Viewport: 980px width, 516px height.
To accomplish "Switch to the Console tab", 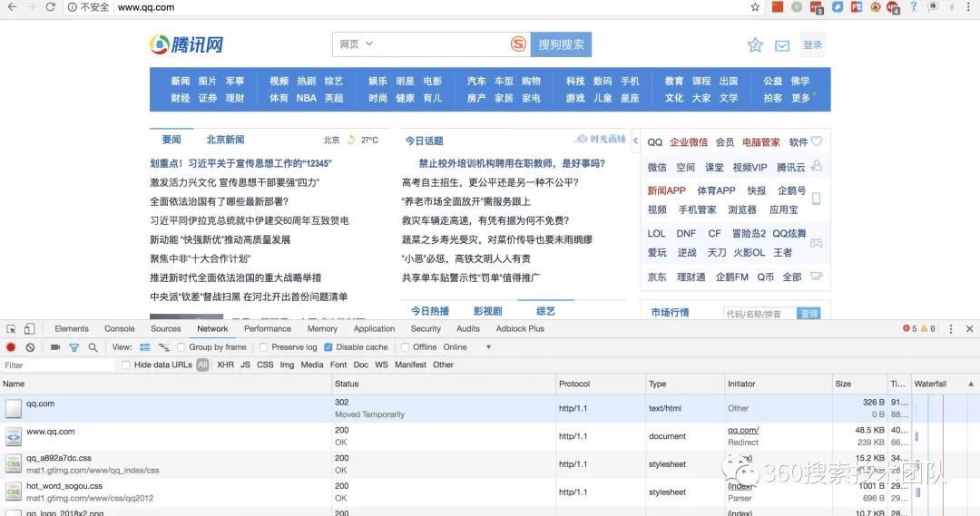I will tap(120, 328).
